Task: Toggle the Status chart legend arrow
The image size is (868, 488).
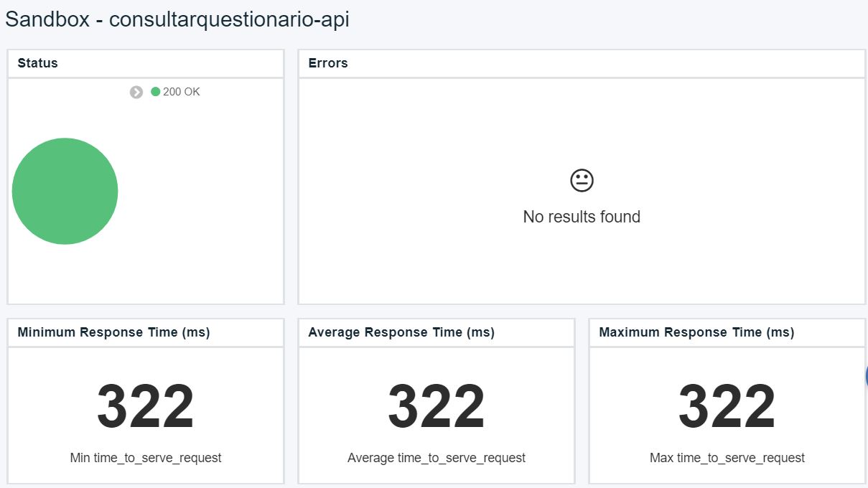Action: click(x=136, y=92)
